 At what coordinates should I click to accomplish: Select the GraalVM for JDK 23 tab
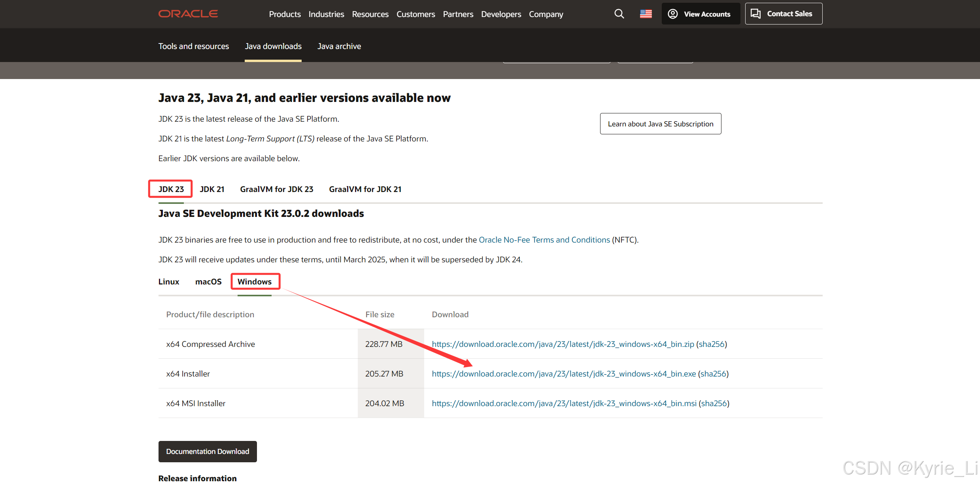coord(276,189)
